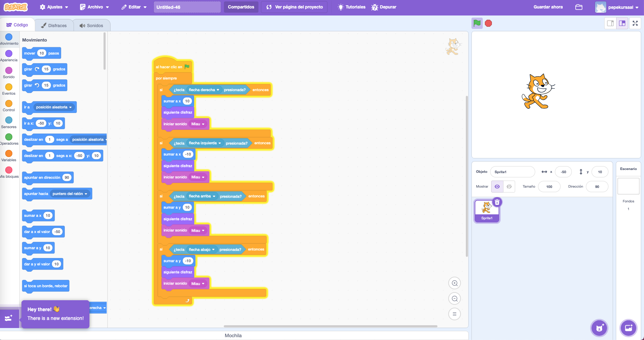Click the green flag to run project

click(x=477, y=23)
